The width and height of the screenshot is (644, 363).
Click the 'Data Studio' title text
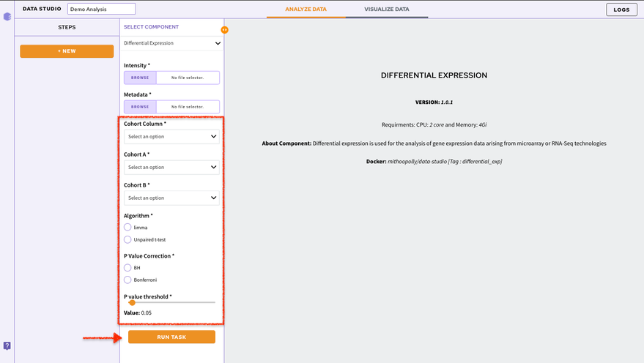(42, 9)
